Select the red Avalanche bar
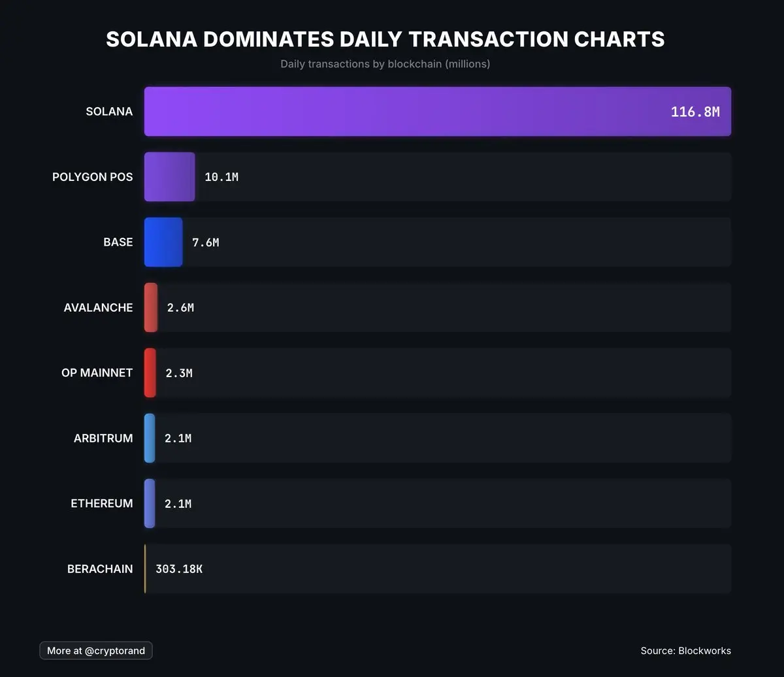The image size is (784, 677). (151, 308)
